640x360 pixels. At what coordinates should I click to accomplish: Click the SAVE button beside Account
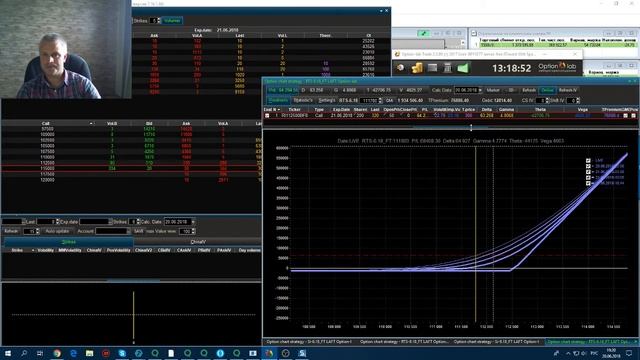click(x=139, y=231)
